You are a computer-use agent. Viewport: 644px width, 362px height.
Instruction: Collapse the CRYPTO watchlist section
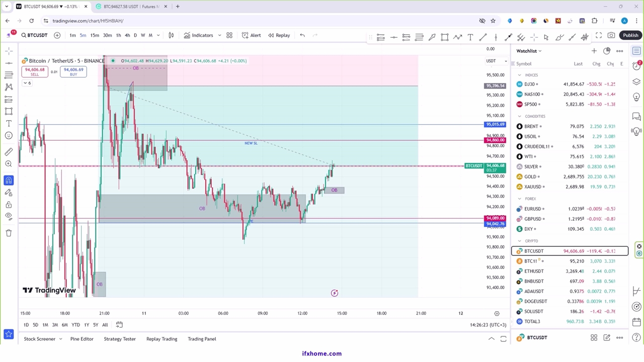[x=520, y=241]
